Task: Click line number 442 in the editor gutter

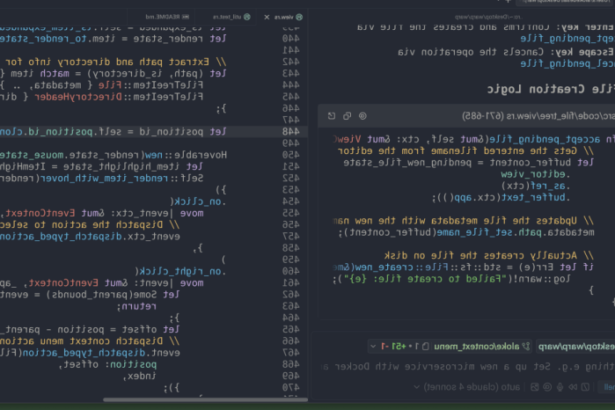Action: pyautogui.click(x=291, y=62)
